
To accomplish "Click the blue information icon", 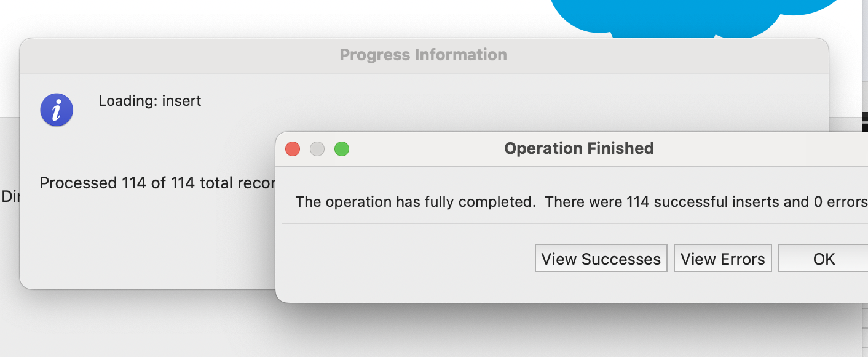I will [57, 111].
